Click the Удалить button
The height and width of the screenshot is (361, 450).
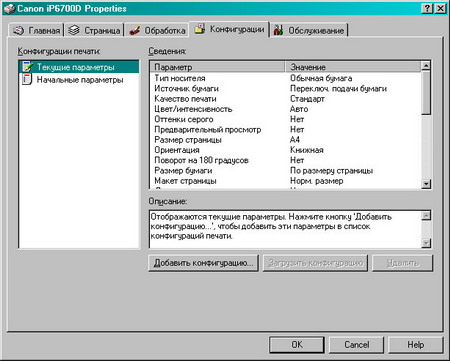[402, 263]
